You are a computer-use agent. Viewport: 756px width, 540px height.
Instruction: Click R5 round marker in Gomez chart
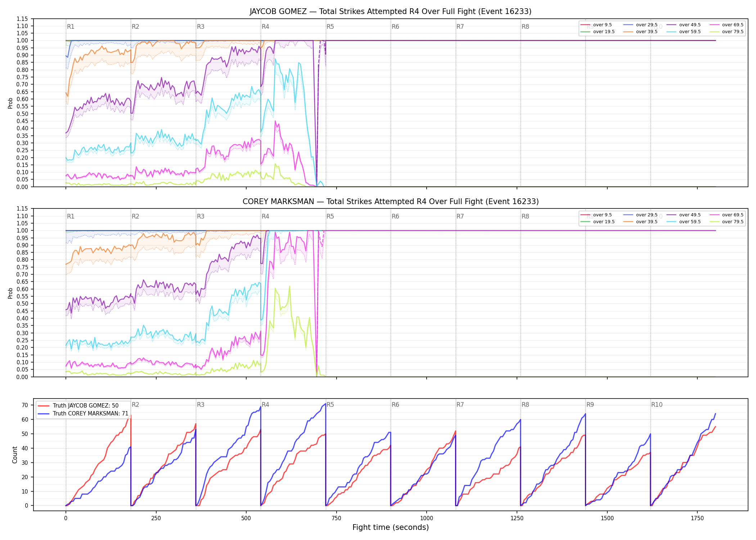tap(330, 27)
